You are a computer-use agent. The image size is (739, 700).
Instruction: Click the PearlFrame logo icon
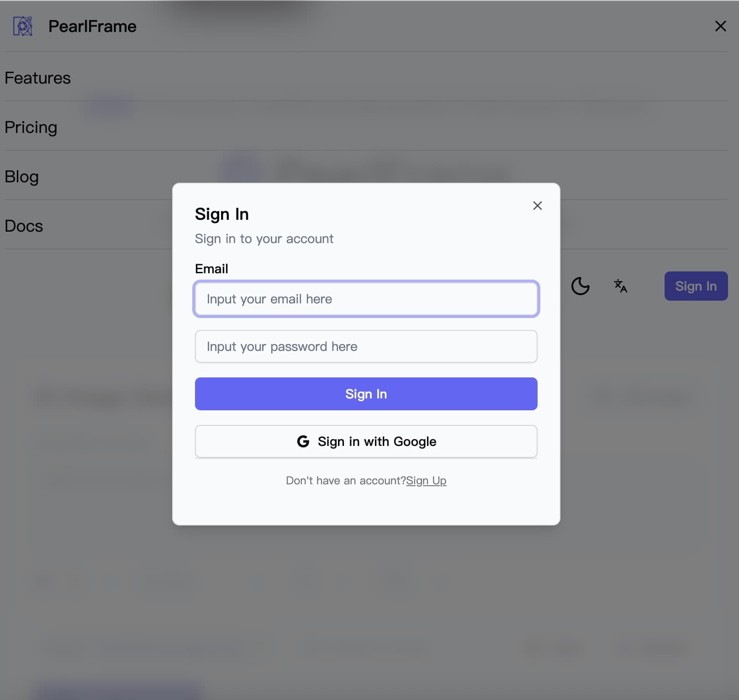pos(23,26)
